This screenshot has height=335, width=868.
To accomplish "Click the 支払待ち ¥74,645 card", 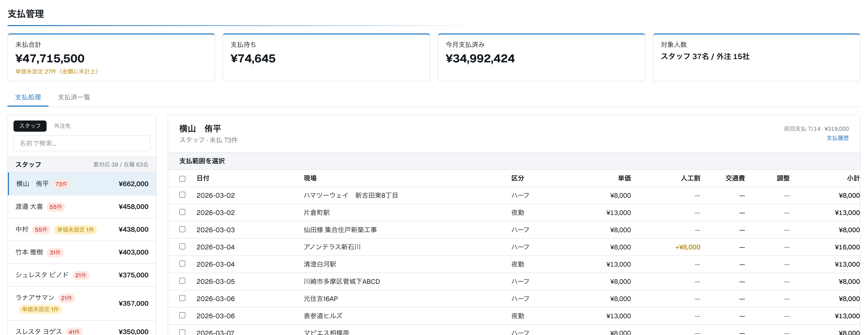I will [x=326, y=57].
